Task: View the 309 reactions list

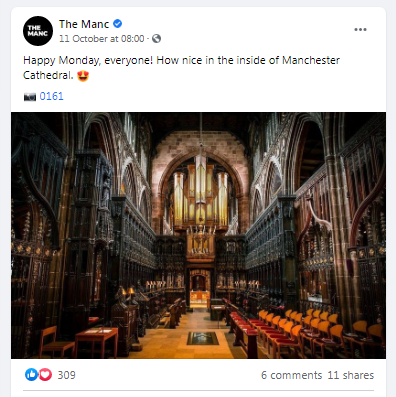Action: [66, 375]
